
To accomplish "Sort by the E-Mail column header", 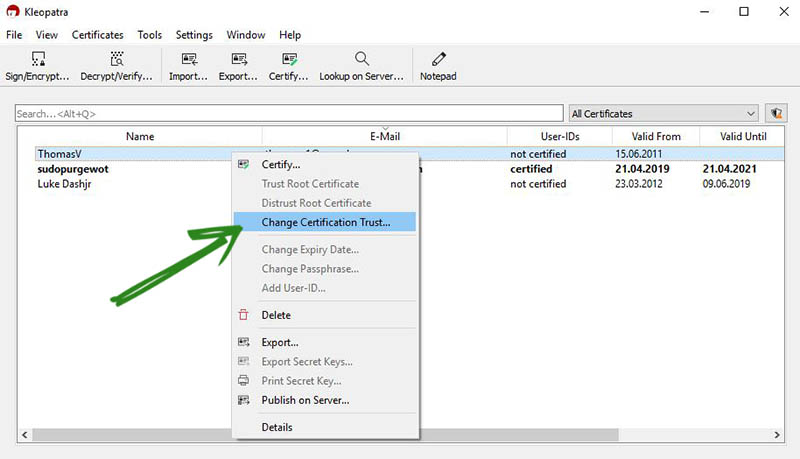I will 385,136.
